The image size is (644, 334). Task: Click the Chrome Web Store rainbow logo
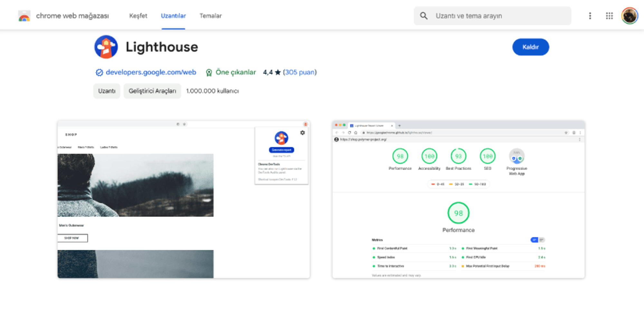24,16
